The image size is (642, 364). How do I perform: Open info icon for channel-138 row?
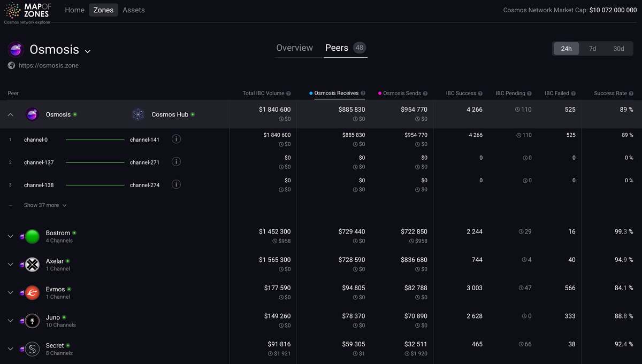176,184
